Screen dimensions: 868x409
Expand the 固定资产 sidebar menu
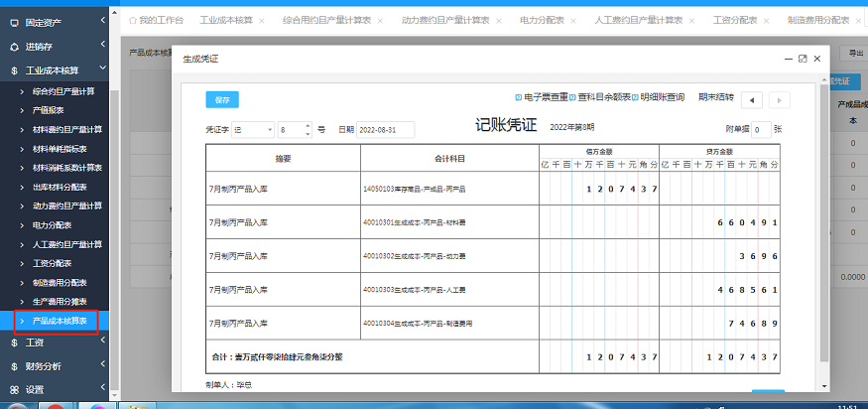[x=55, y=23]
